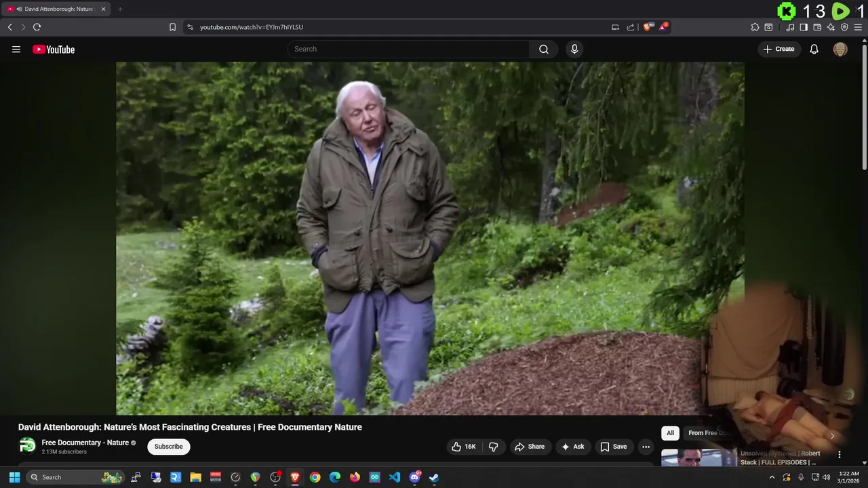Click the Windows taskbar Search box
The height and width of the screenshot is (488, 868).
click(76, 477)
